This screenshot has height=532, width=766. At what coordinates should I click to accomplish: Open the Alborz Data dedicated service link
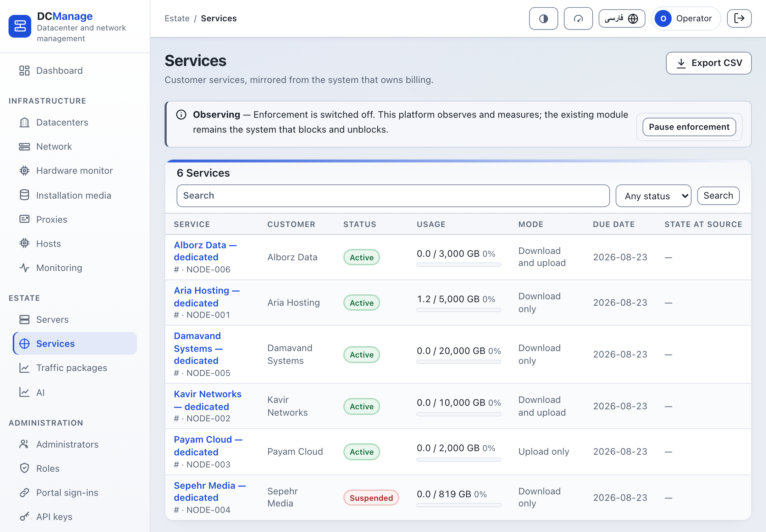pos(205,251)
